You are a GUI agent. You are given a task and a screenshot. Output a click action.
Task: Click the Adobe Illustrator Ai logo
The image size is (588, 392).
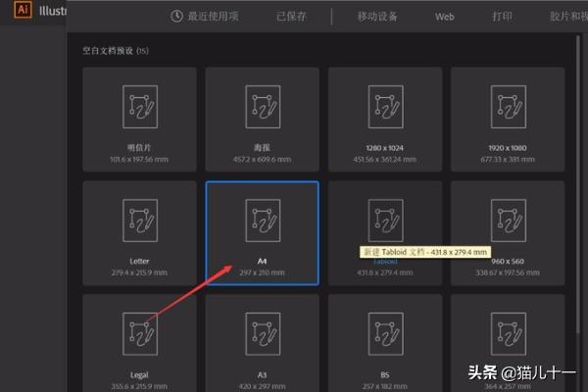point(23,10)
